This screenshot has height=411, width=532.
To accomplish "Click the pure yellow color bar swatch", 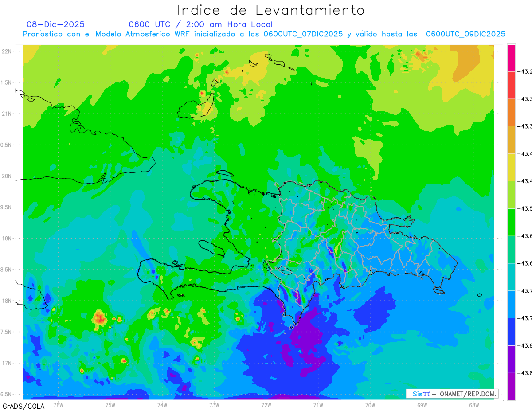I will coord(511,167).
